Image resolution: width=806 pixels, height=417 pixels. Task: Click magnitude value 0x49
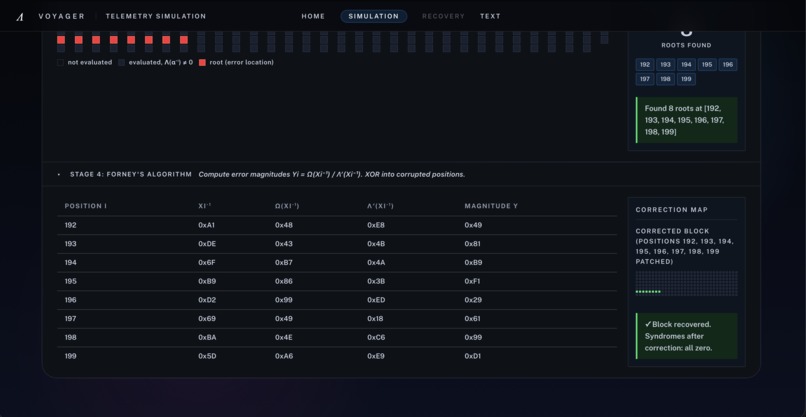coord(473,225)
